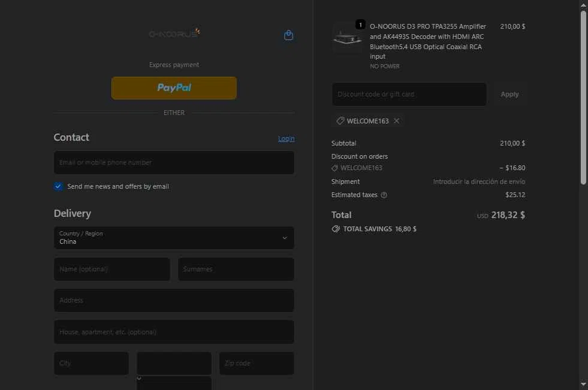Click the '$25.12' estimated taxes value
The width and height of the screenshot is (588, 390).
[515, 195]
